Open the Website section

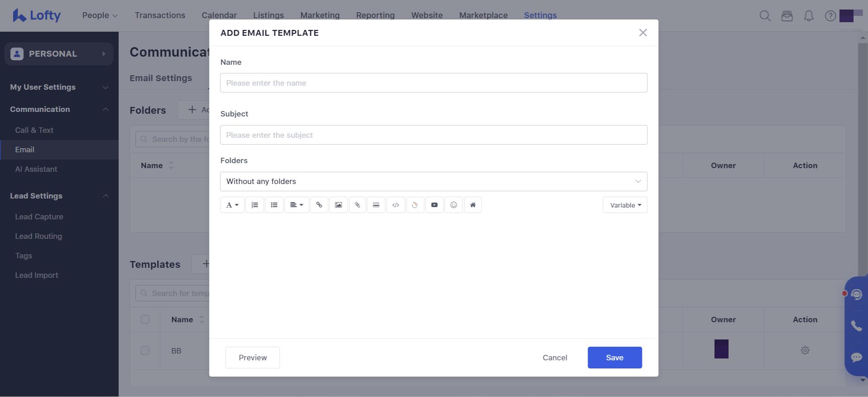(427, 15)
